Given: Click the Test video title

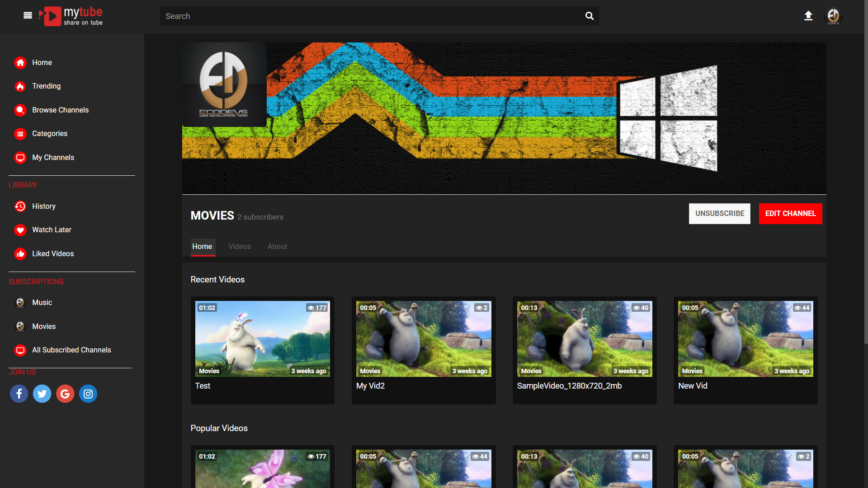Looking at the screenshot, I should [x=203, y=386].
